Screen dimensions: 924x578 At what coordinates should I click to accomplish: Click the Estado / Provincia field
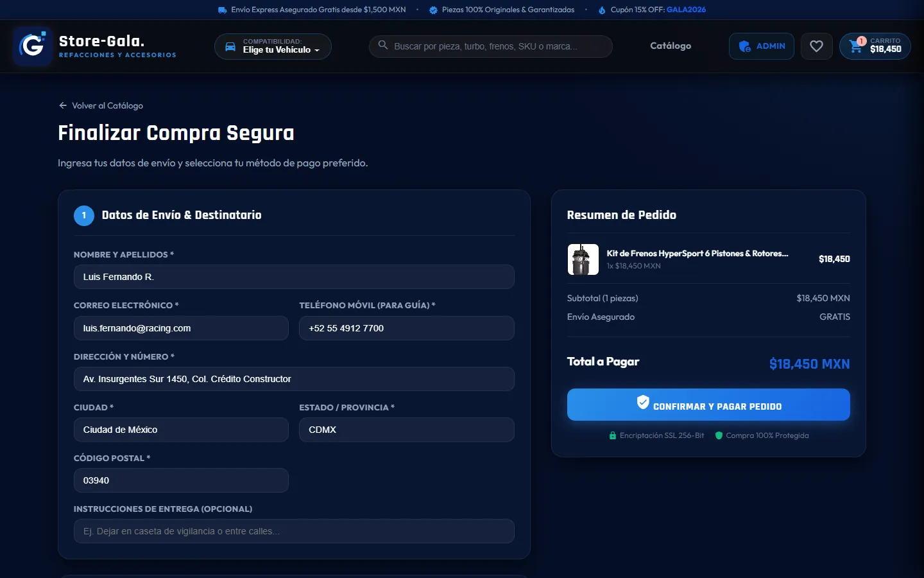coord(407,430)
